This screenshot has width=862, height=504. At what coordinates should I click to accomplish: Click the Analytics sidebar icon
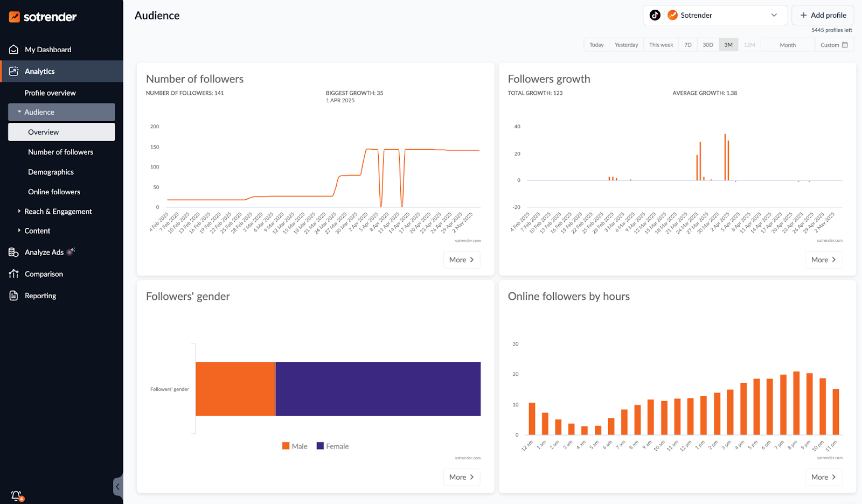[14, 71]
